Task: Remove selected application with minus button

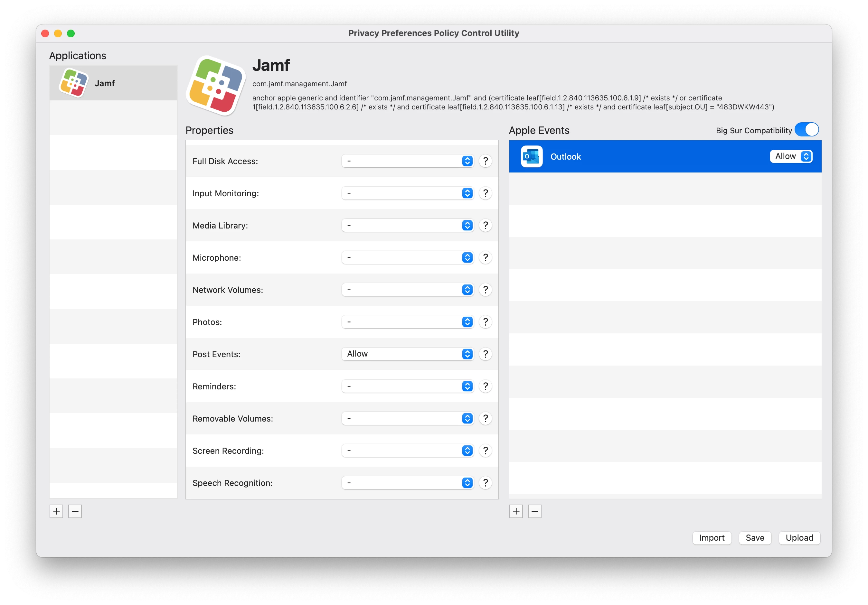Action: 75,511
